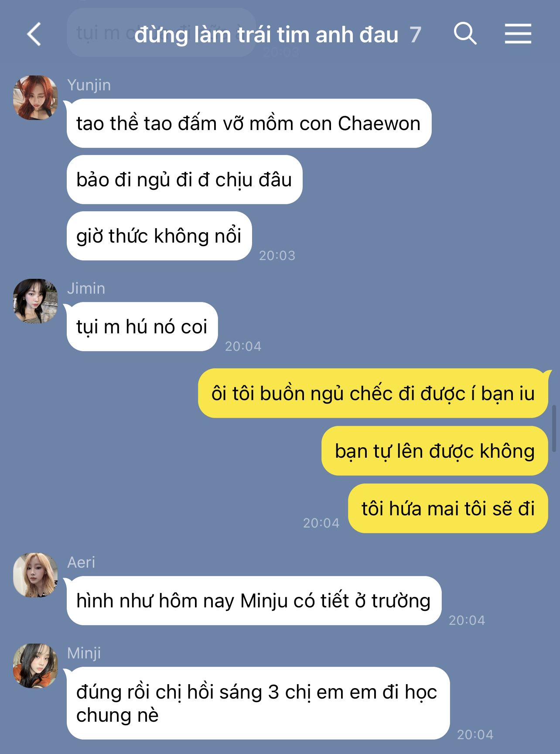Tap the Yunjin sender name label
The width and height of the screenshot is (560, 754).
coord(89,85)
